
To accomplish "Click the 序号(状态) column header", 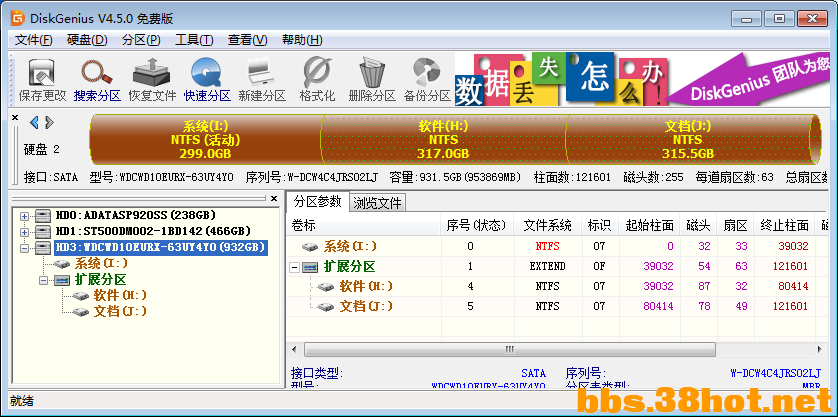I will (x=477, y=226).
